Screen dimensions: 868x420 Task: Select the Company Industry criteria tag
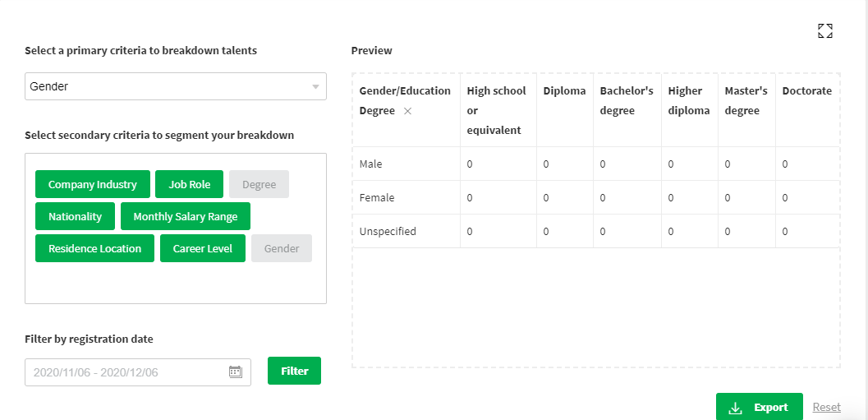[92, 184]
